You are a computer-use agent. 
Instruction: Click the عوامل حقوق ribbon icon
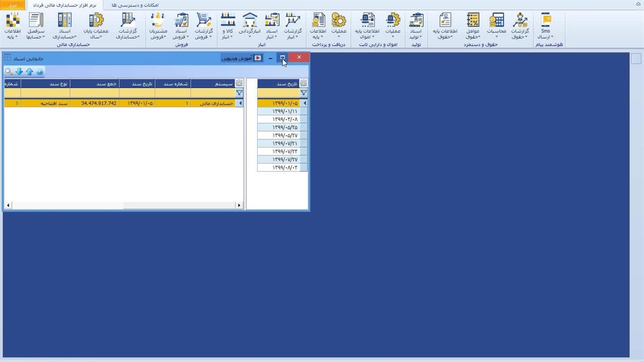472,26
